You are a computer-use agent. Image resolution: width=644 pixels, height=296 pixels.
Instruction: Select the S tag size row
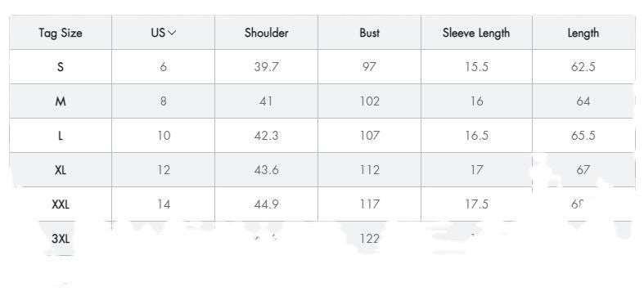click(322, 67)
